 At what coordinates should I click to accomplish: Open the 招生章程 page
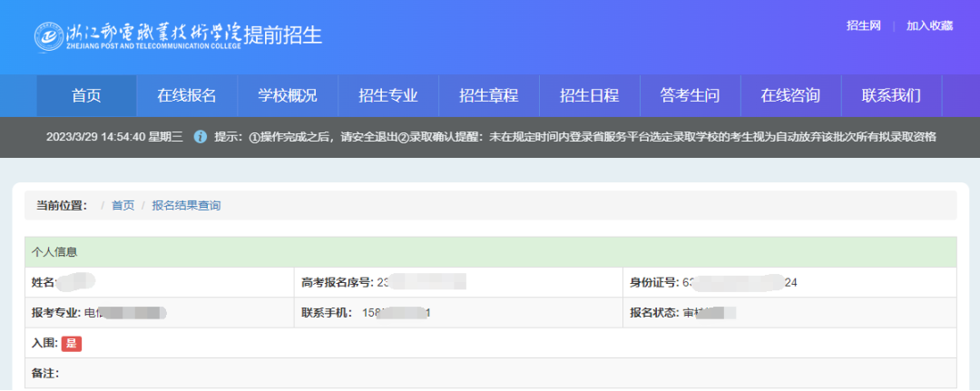(x=489, y=96)
